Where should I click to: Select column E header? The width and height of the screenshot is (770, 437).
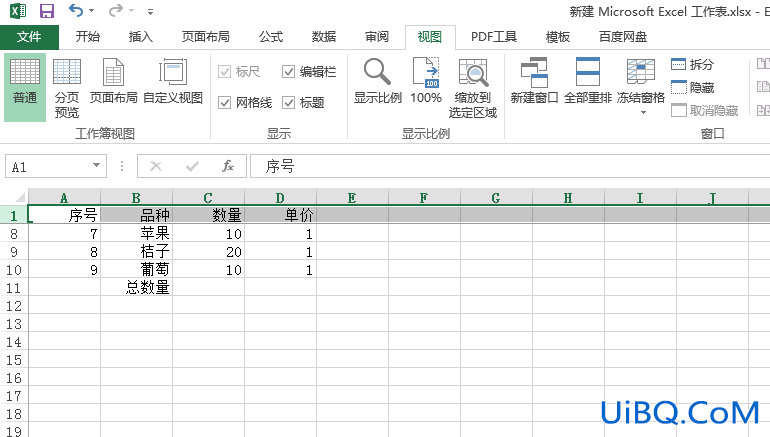(x=352, y=198)
